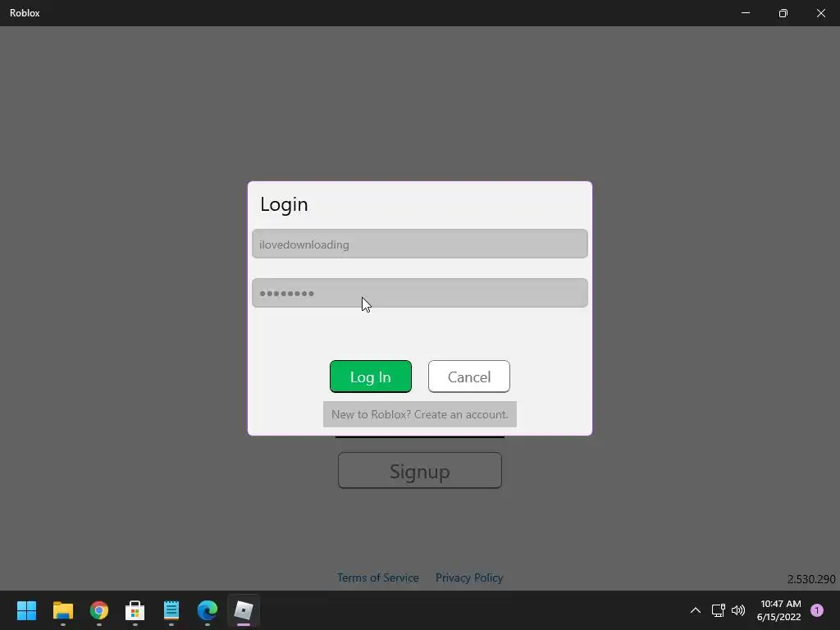The image size is (840, 630).
Task: Launch File Explorer from the taskbar
Action: tap(62, 610)
